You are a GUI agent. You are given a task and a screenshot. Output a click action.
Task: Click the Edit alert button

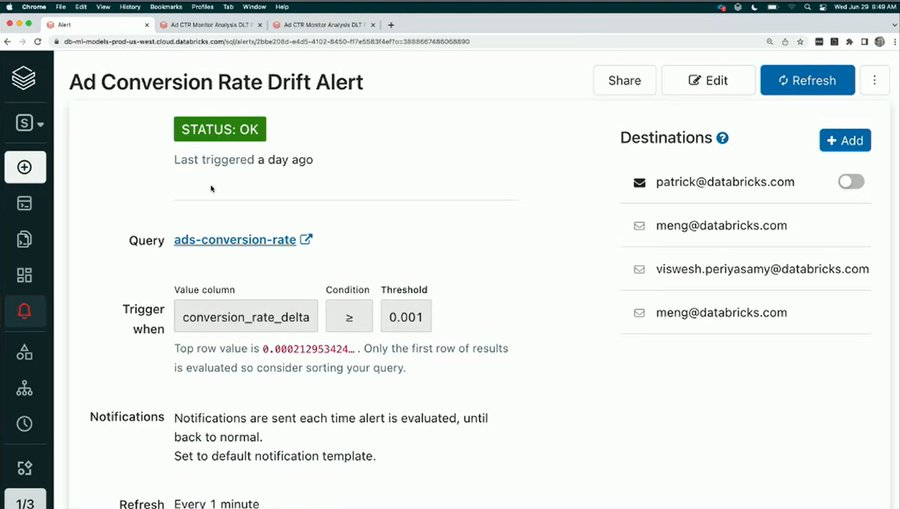pos(708,80)
